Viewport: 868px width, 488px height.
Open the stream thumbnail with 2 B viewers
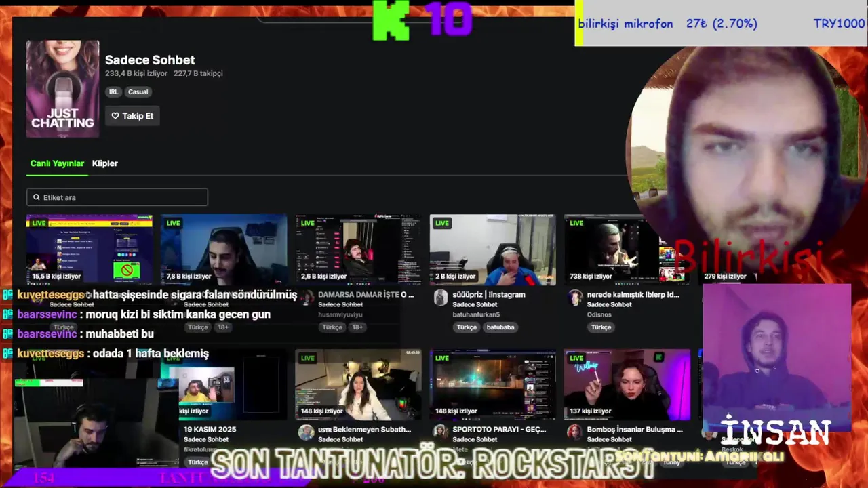coord(493,250)
